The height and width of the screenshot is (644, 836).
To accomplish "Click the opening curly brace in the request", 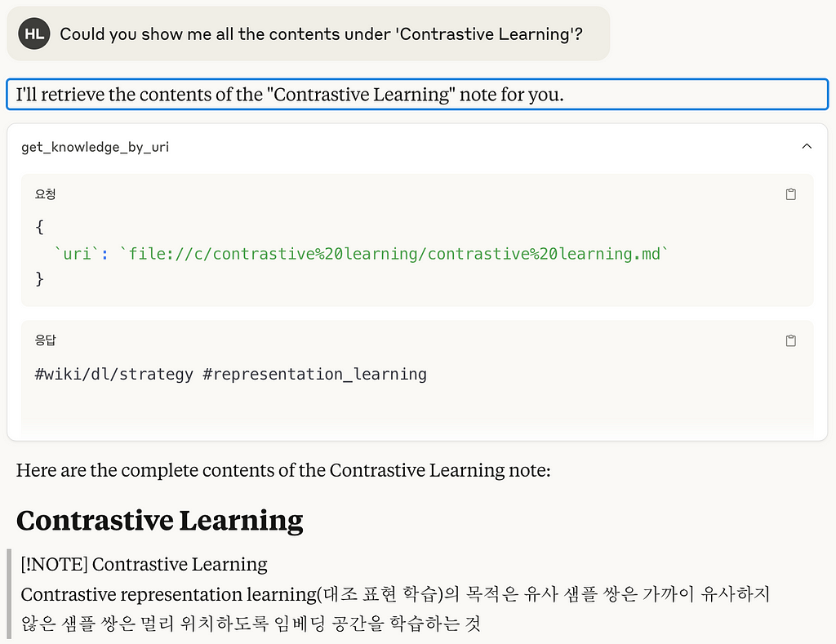I will [x=39, y=227].
